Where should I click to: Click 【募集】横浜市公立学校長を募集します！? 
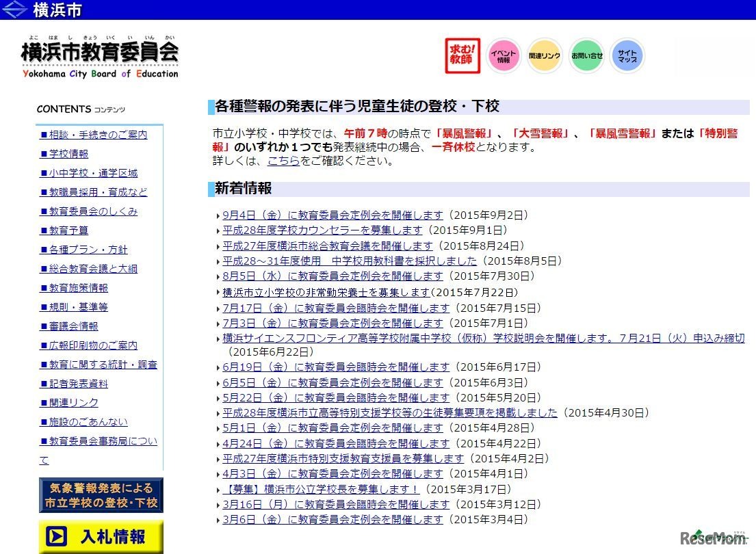(x=318, y=489)
